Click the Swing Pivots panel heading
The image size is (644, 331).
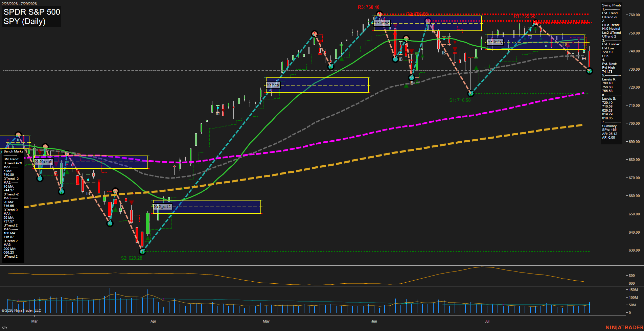pyautogui.click(x=612, y=5)
